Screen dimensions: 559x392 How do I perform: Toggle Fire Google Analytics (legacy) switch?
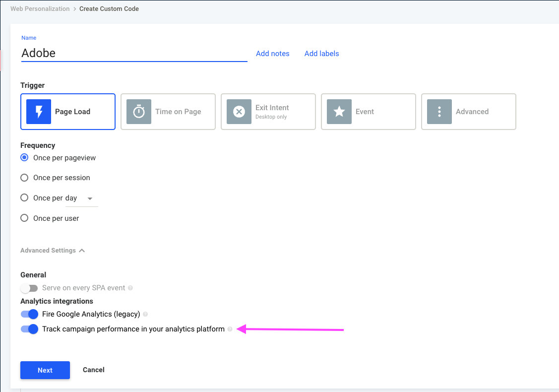click(29, 314)
